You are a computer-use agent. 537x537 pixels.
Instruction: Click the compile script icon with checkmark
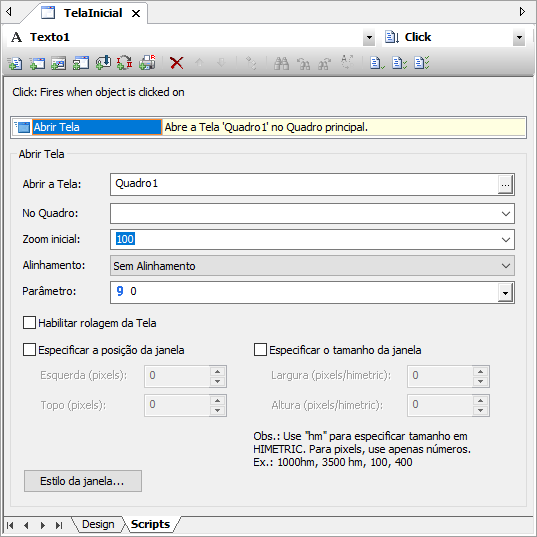377,63
